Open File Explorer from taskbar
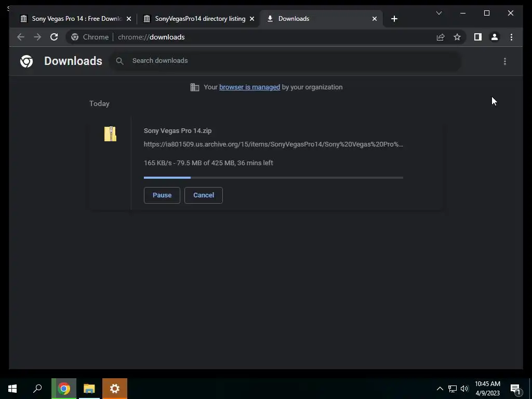The image size is (532, 399). [x=89, y=389]
